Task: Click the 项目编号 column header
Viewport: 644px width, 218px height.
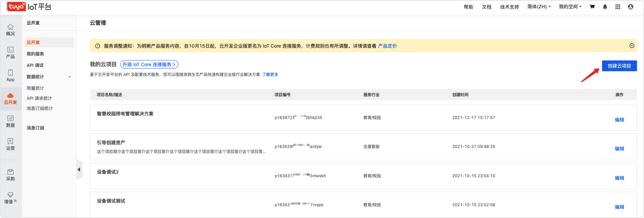Action: coord(282,95)
